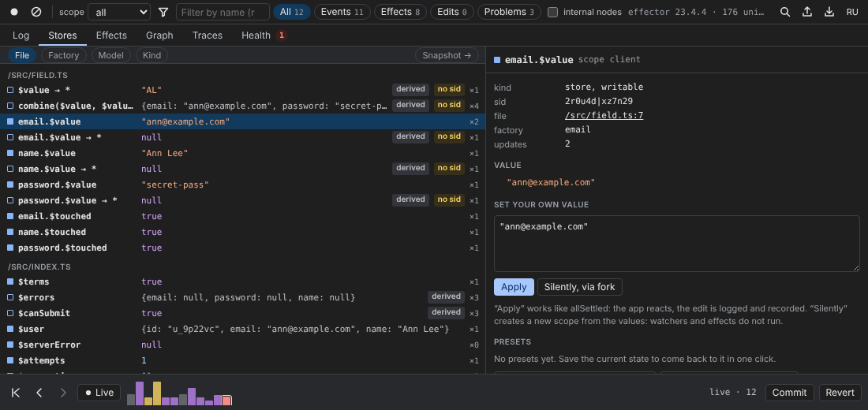
Task: Switch to the Log tab
Action: click(x=21, y=35)
